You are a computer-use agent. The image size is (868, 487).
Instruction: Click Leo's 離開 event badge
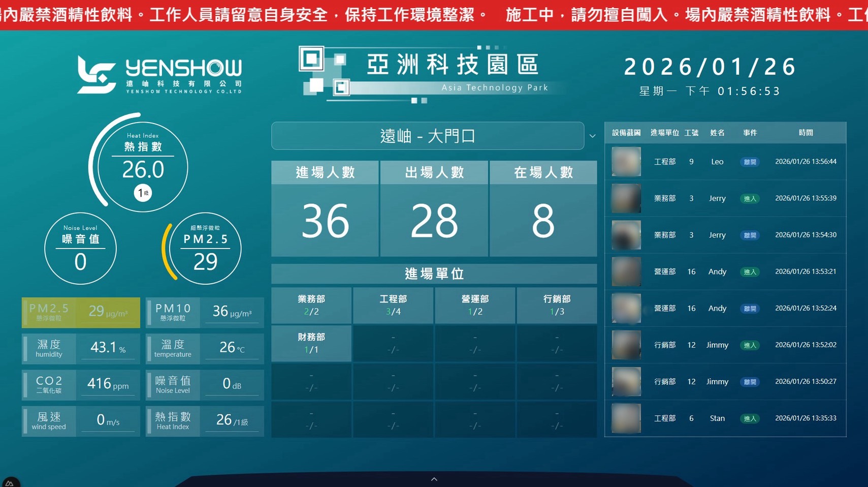750,162
